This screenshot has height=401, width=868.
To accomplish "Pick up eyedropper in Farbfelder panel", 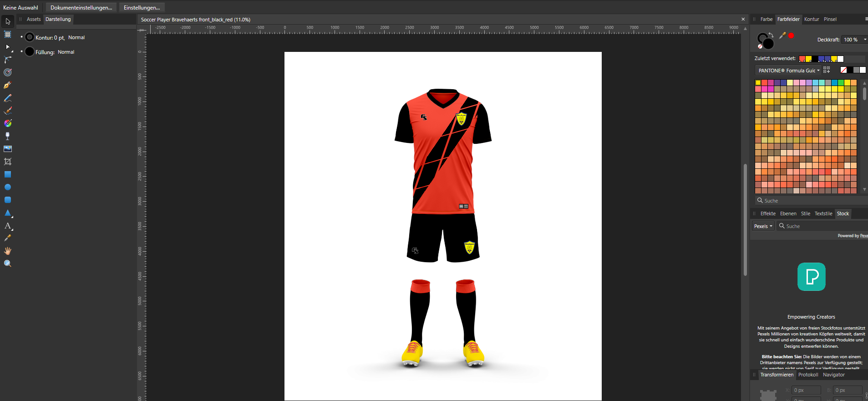I will [782, 36].
